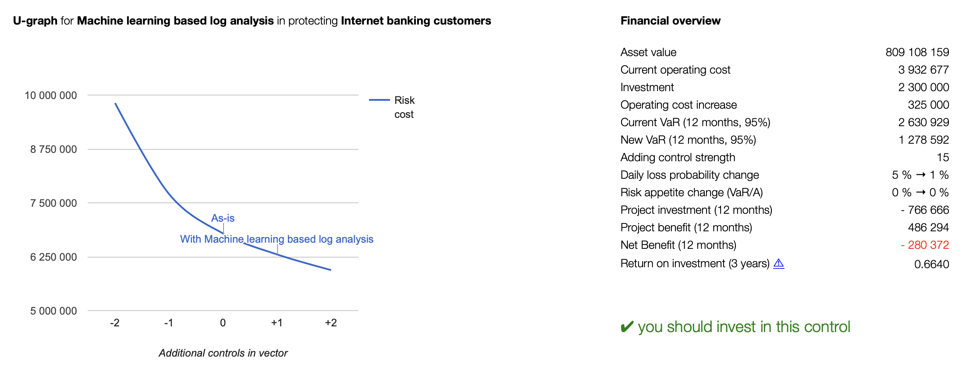Click the Return on investment value 0.6640
This screenshot has width=980, height=375.
tap(932, 264)
